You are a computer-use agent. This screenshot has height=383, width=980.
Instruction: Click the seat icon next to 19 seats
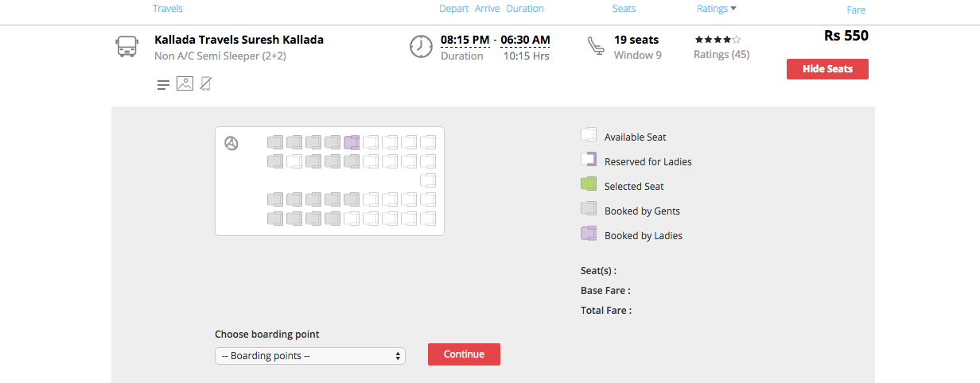[x=595, y=46]
